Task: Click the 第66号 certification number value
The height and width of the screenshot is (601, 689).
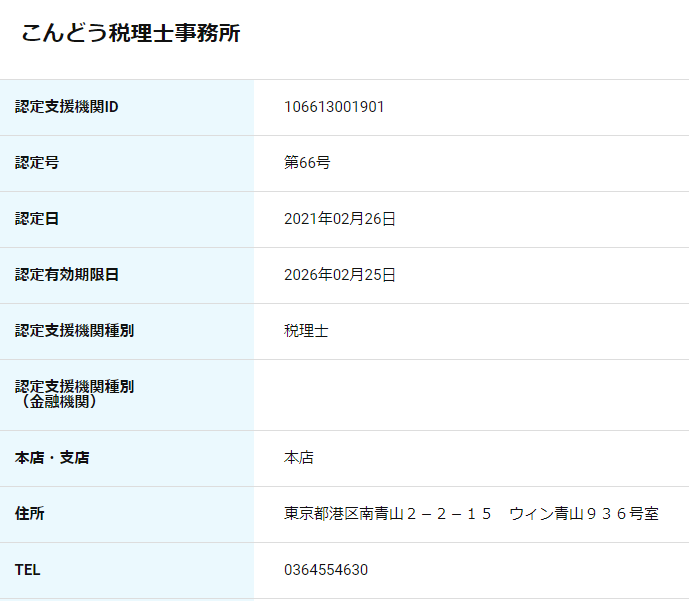Action: click(307, 163)
